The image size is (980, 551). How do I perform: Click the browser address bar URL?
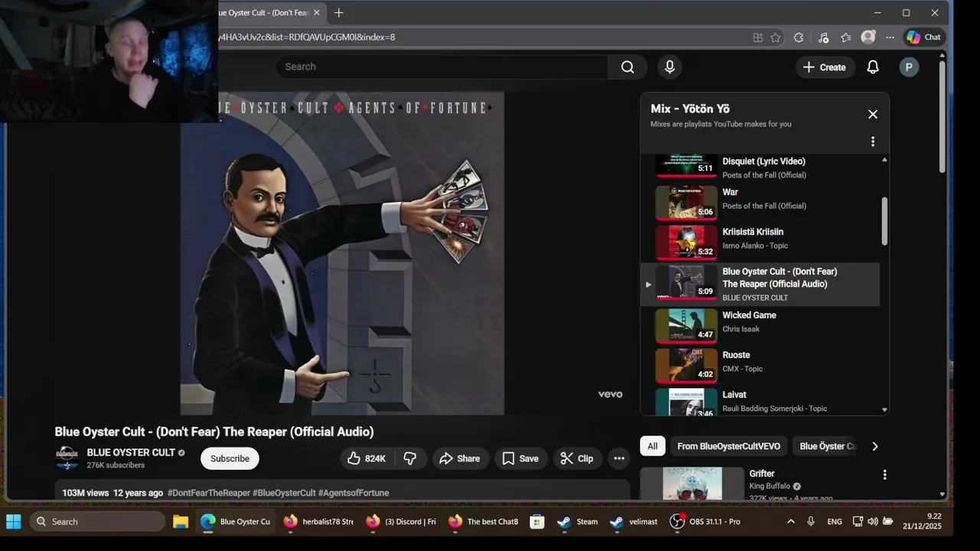click(306, 37)
